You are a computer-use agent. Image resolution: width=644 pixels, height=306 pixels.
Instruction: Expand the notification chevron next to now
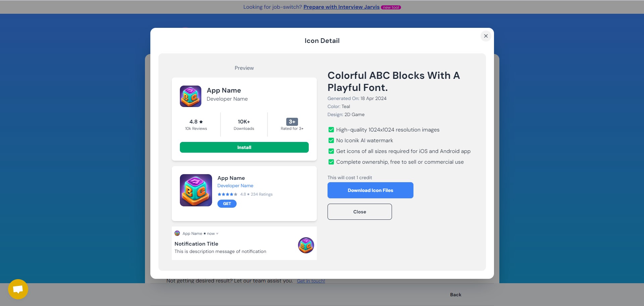(x=217, y=234)
